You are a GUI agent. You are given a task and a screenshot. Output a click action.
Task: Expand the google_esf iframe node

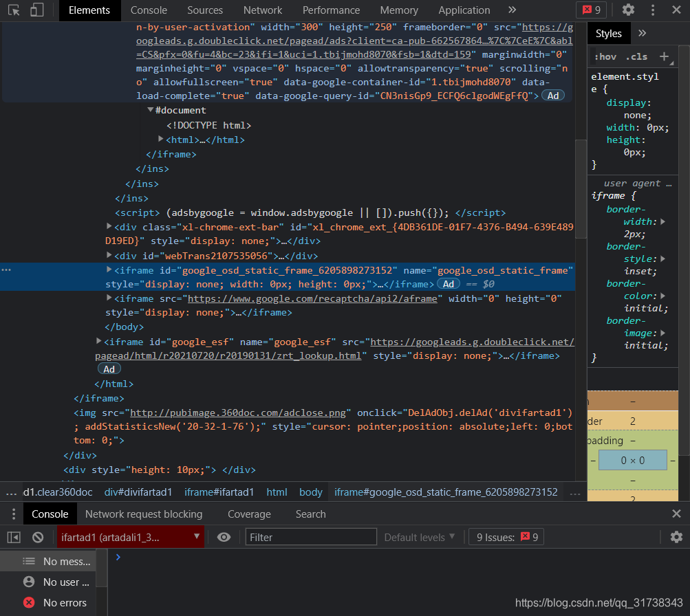tap(98, 341)
